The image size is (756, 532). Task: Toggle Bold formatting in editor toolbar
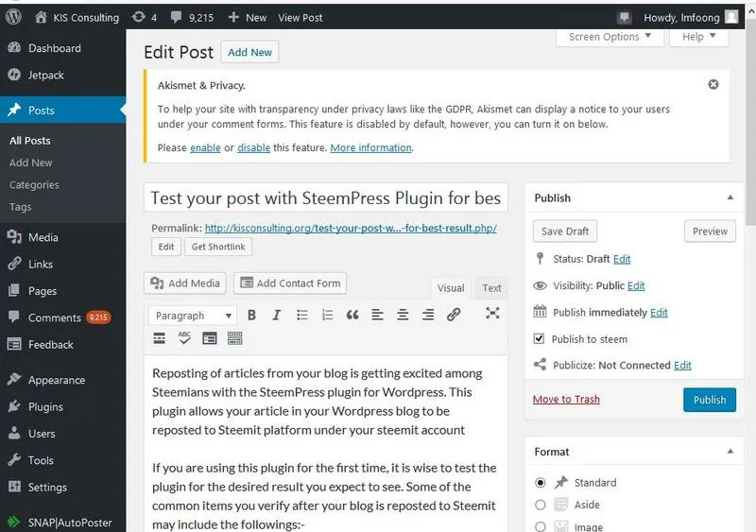pos(251,315)
